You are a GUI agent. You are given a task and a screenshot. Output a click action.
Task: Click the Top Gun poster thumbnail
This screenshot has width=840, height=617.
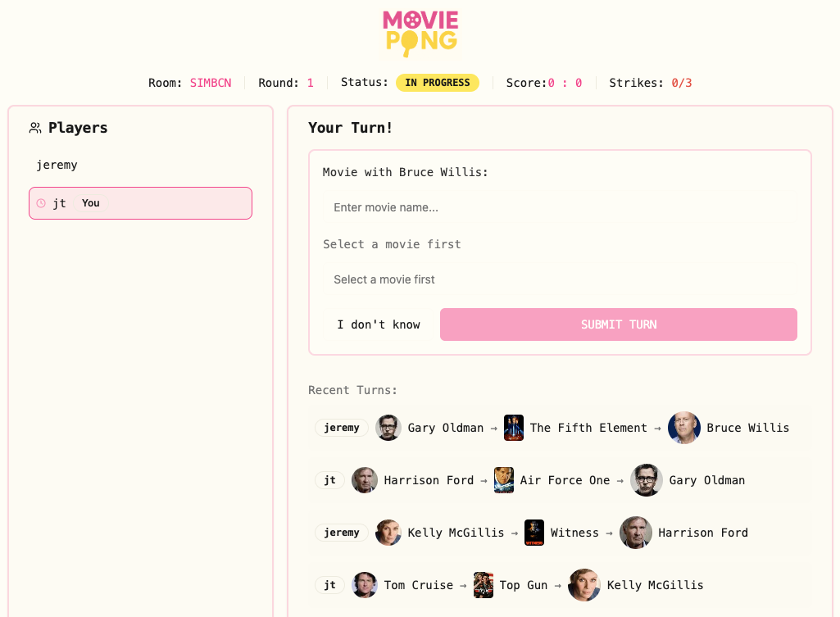[x=484, y=585]
